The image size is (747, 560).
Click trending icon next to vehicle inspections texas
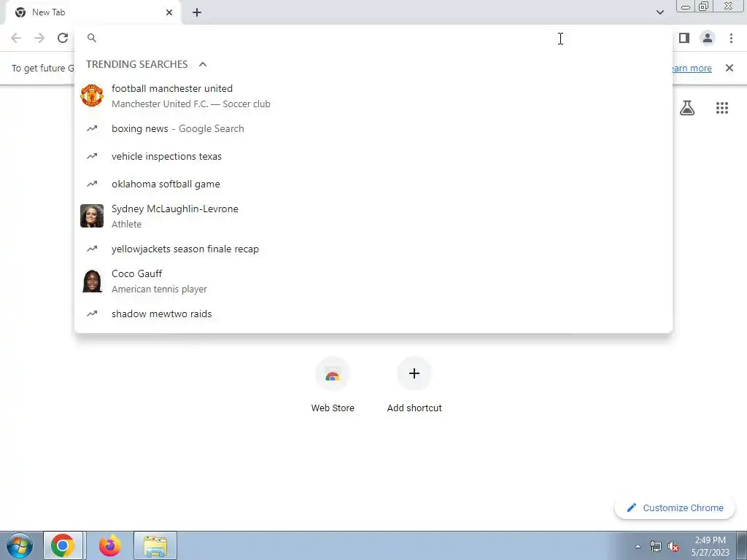pos(92,156)
